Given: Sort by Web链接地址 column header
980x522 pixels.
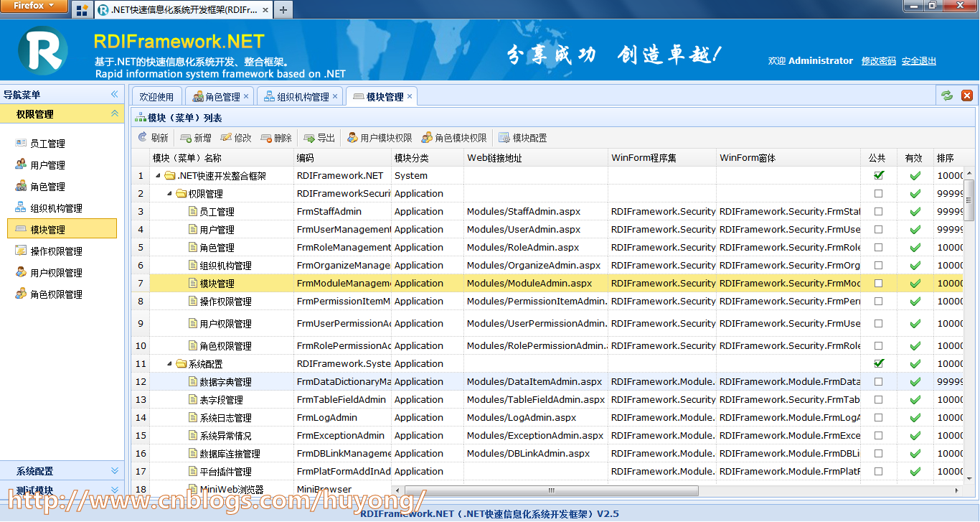Looking at the screenshot, I should click(x=536, y=157).
